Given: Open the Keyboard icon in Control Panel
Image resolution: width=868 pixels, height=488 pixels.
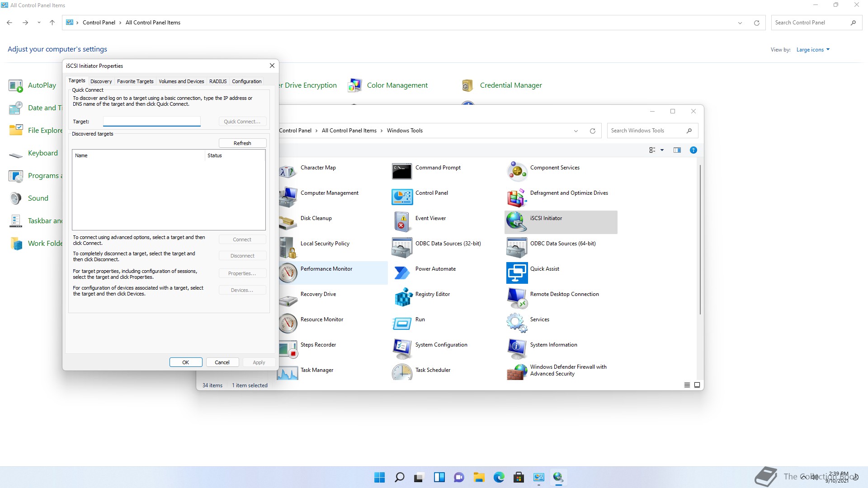Looking at the screenshot, I should click(16, 155).
